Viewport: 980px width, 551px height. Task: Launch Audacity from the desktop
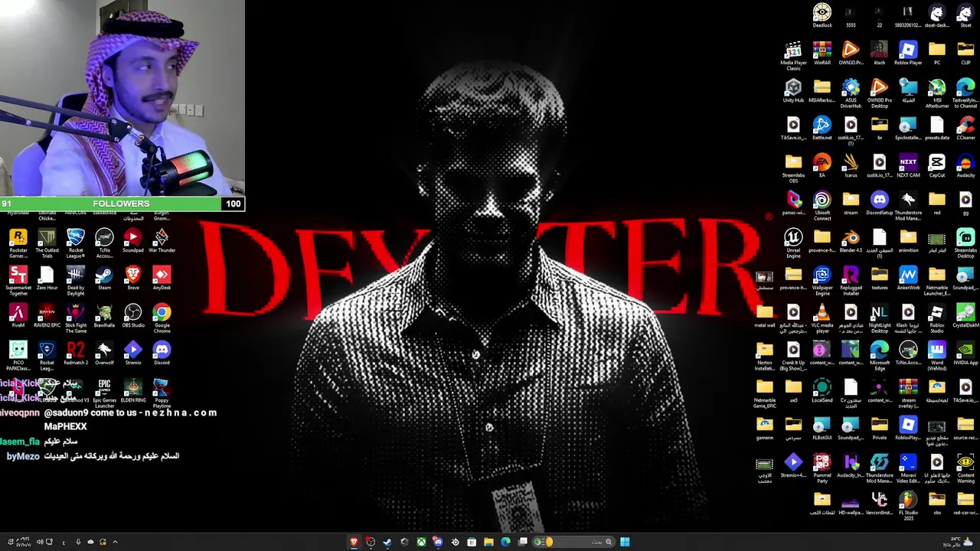pyautogui.click(x=965, y=165)
